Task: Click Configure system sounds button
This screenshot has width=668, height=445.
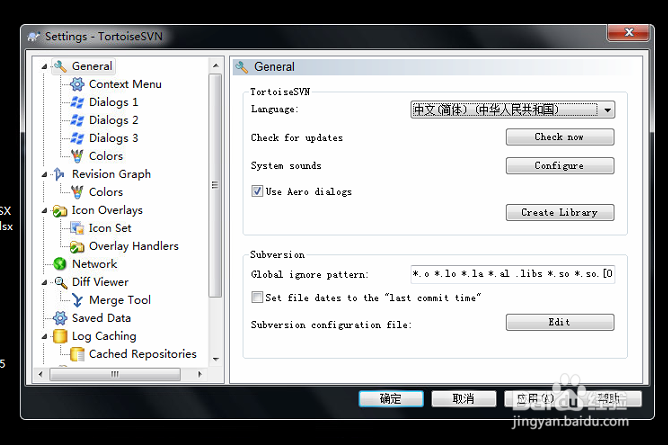Action: pyautogui.click(x=560, y=166)
